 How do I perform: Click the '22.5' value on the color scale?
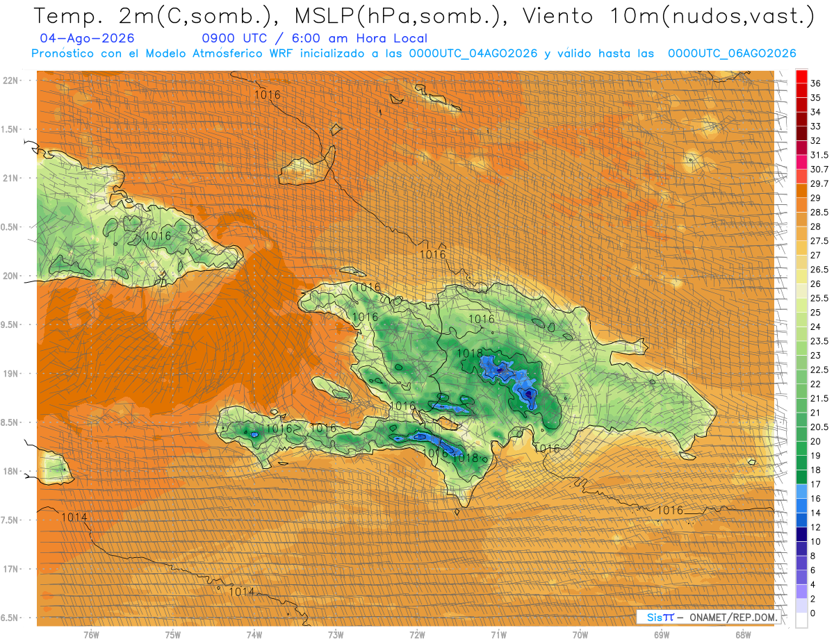click(819, 370)
